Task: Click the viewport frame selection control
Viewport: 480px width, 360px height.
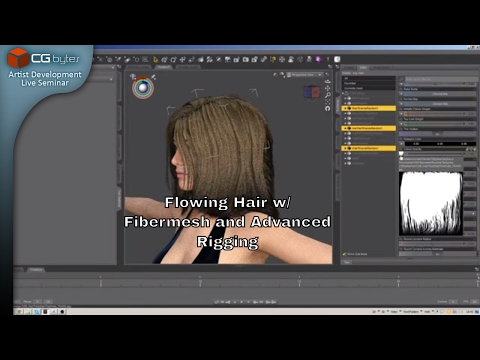Action: (328, 102)
